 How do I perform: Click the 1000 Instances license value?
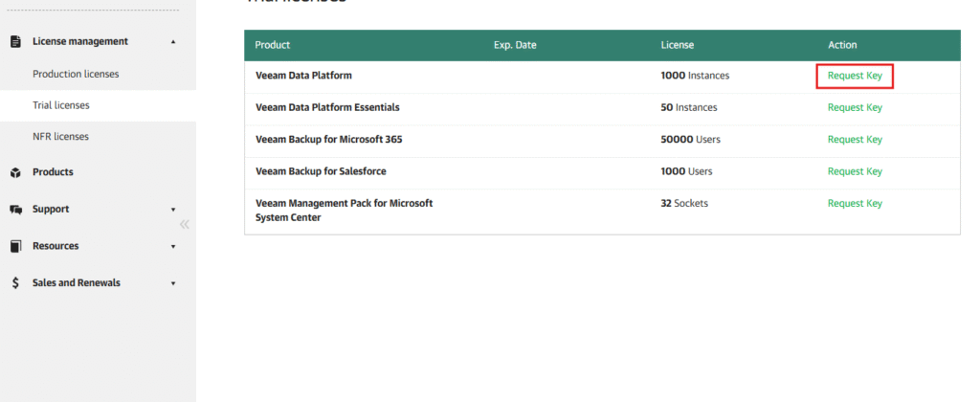pyautogui.click(x=695, y=76)
